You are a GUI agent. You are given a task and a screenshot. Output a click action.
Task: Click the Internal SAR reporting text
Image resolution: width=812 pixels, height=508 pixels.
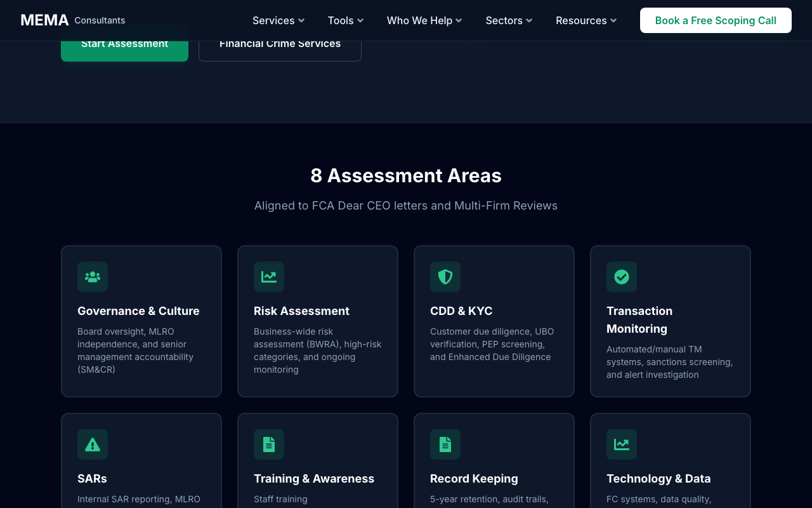(139, 499)
